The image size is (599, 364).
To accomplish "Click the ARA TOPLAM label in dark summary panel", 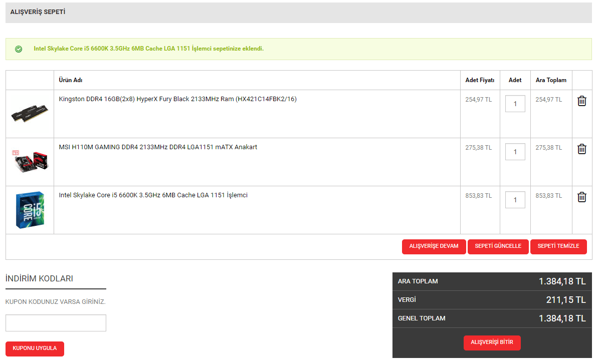I will pyautogui.click(x=418, y=281).
